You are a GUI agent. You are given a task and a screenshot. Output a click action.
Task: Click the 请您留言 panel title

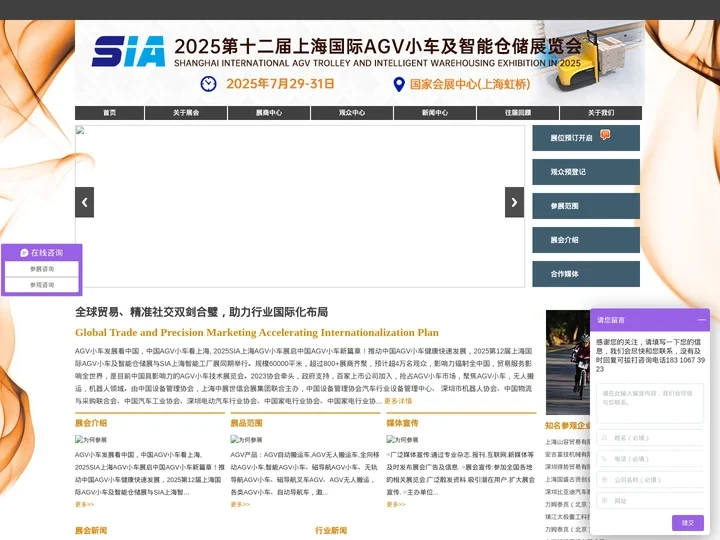(611, 320)
